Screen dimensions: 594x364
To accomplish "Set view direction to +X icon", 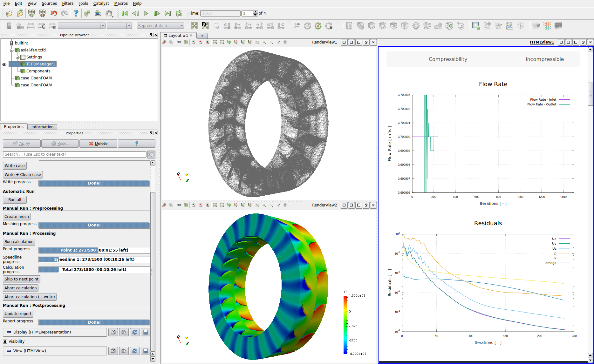I will point(227,26).
